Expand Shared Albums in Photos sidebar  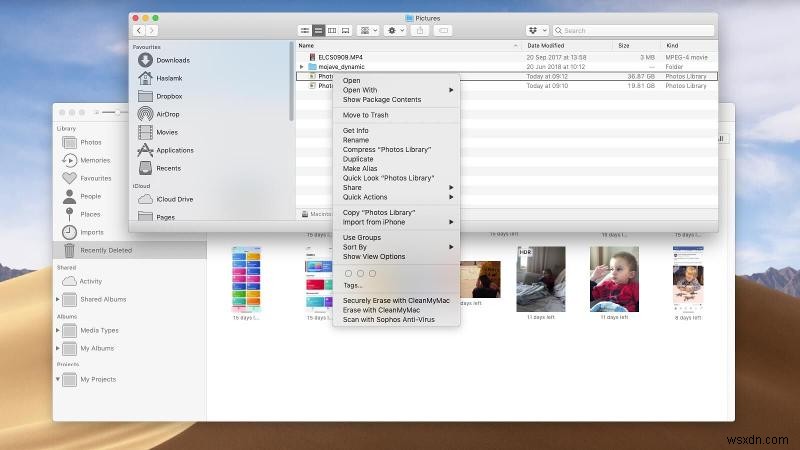[x=58, y=299]
